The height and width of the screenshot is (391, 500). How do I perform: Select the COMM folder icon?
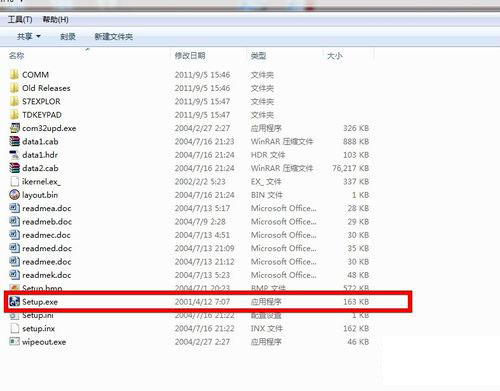point(14,75)
